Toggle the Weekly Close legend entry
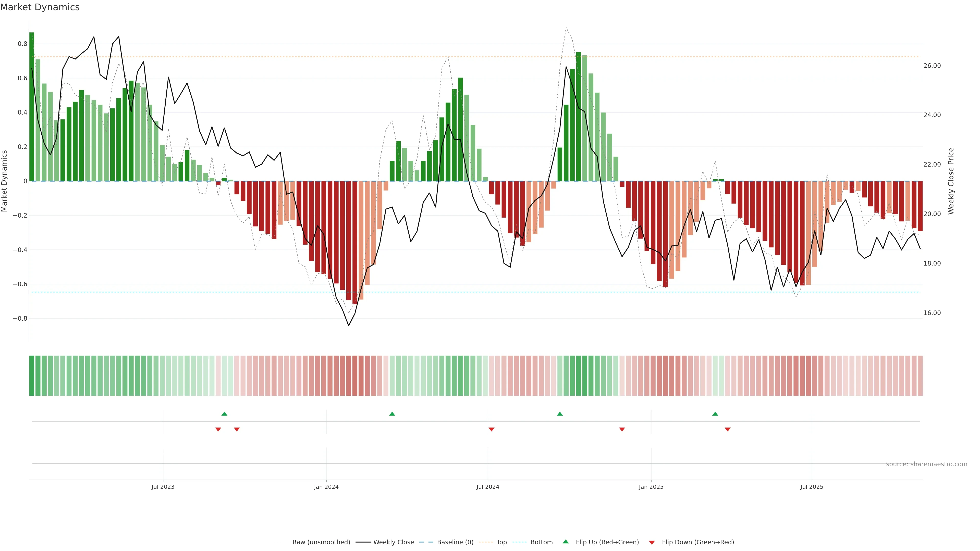The width and height of the screenshot is (980, 551). pyautogui.click(x=393, y=542)
